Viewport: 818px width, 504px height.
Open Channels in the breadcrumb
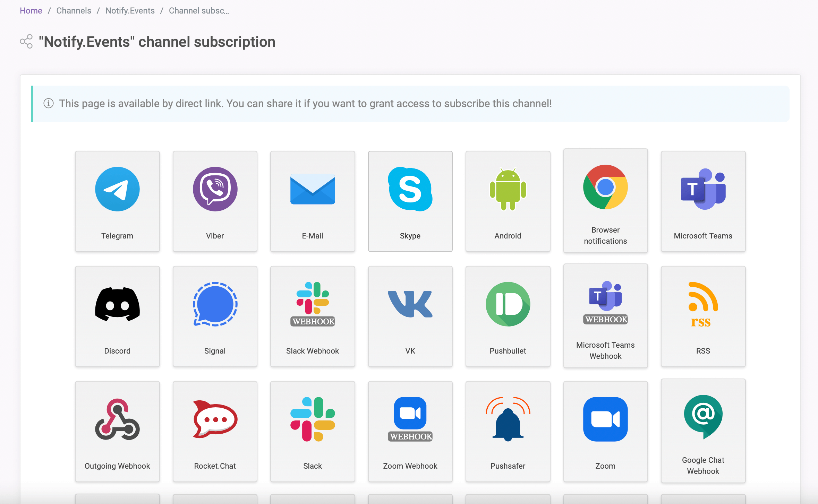pyautogui.click(x=74, y=11)
